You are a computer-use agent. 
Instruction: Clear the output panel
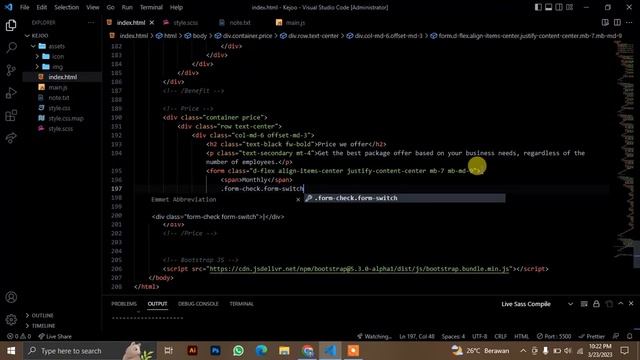(x=584, y=304)
